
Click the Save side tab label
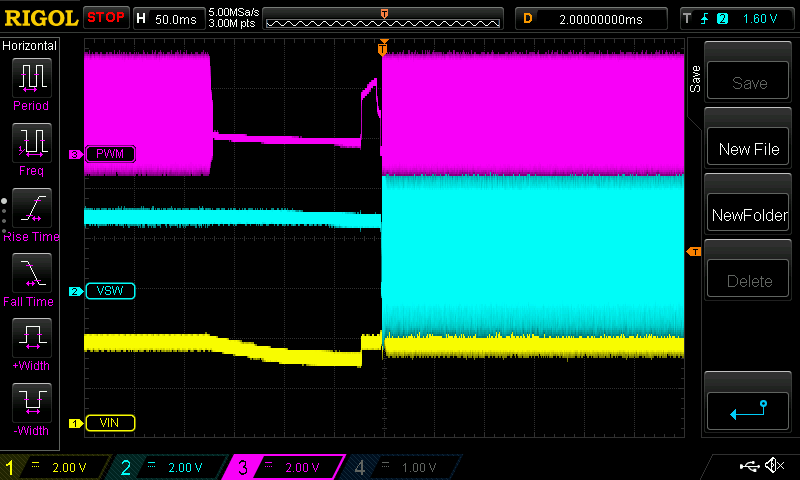[x=695, y=79]
